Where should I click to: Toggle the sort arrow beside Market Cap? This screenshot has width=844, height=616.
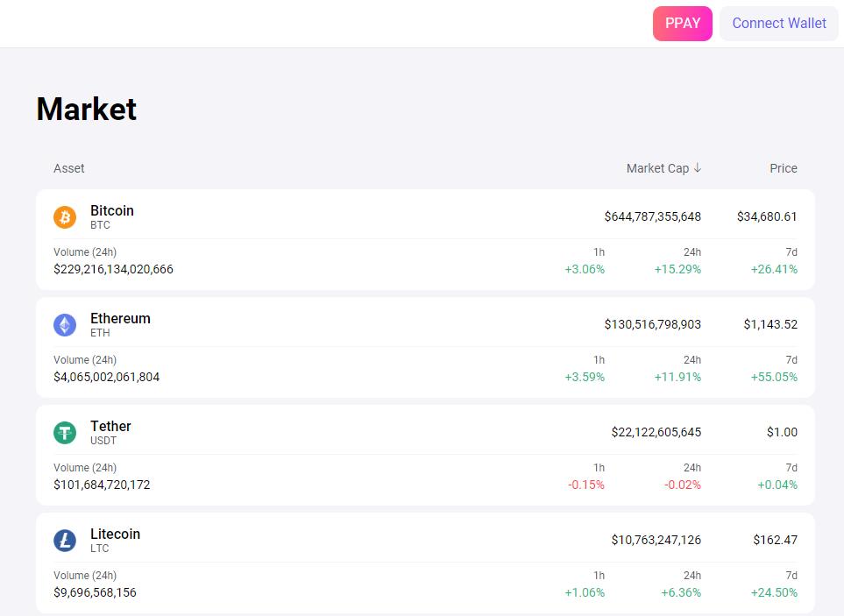pos(697,167)
